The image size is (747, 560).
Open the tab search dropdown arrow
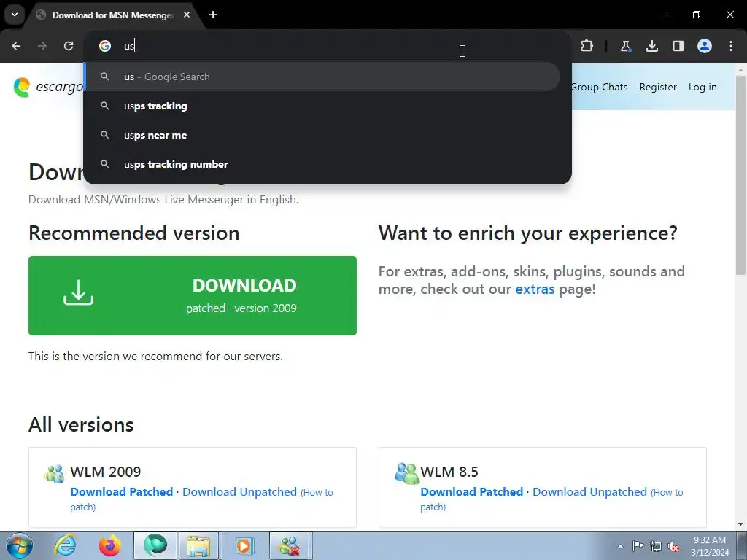click(x=15, y=15)
